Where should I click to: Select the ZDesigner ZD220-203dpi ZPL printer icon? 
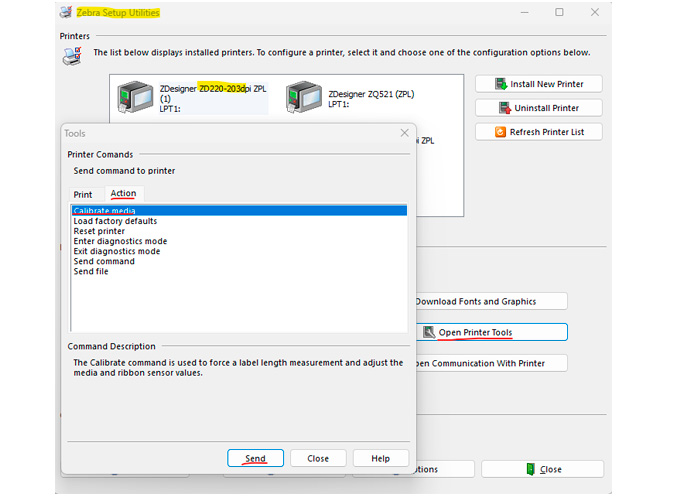(x=135, y=97)
